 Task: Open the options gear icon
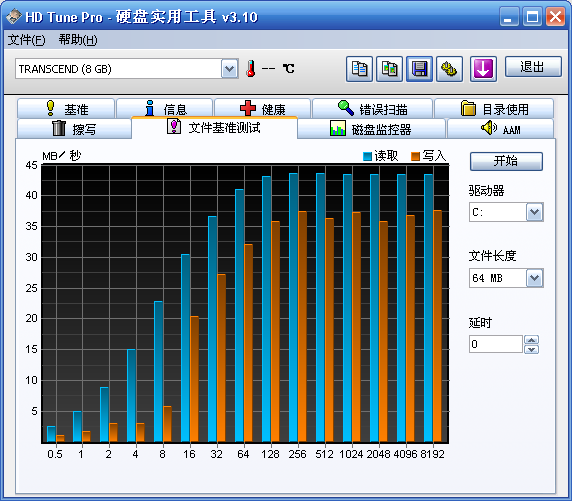tap(449, 69)
